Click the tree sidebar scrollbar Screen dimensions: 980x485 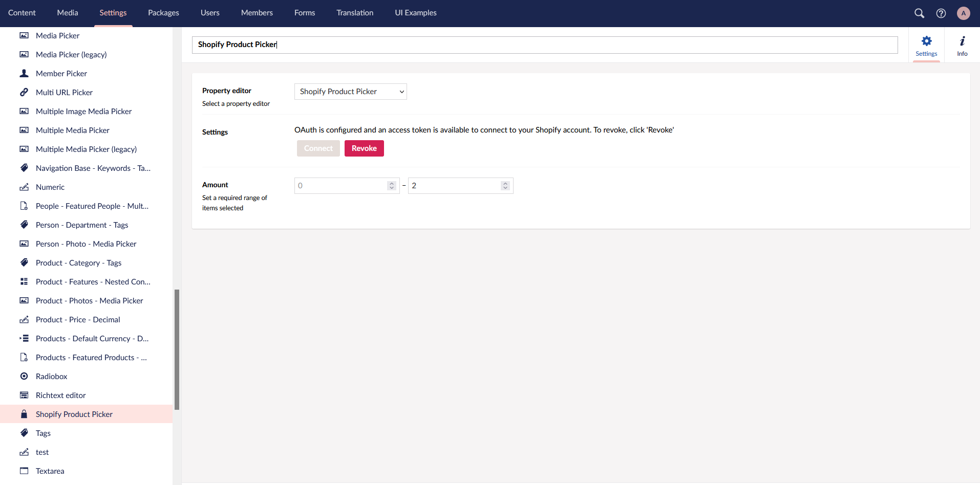pos(177,349)
